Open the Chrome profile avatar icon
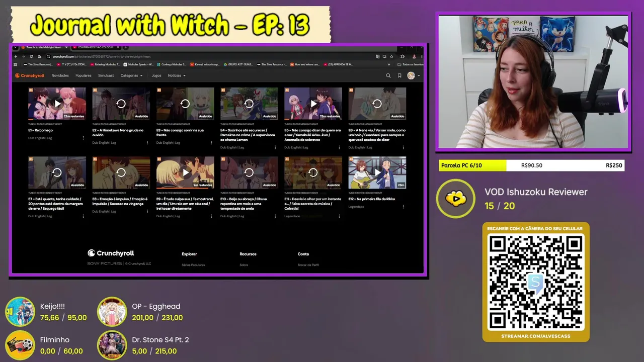Viewport: 644px width, 362px height. pos(414,57)
